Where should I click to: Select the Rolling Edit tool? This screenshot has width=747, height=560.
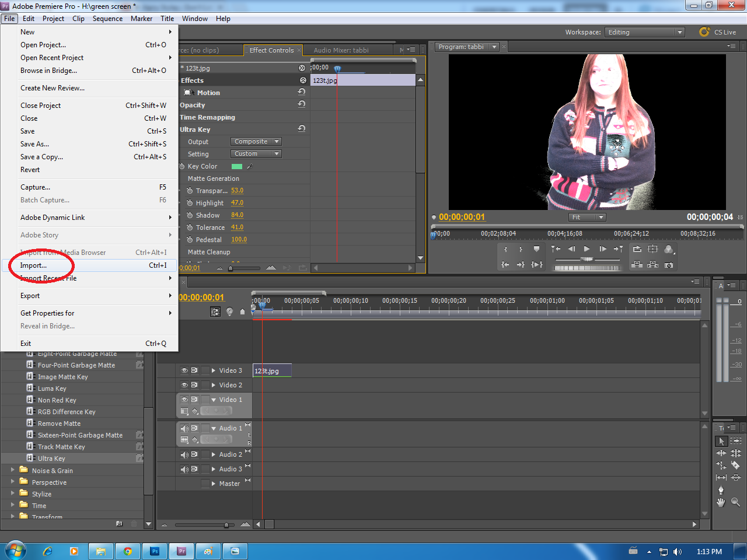pos(736,453)
